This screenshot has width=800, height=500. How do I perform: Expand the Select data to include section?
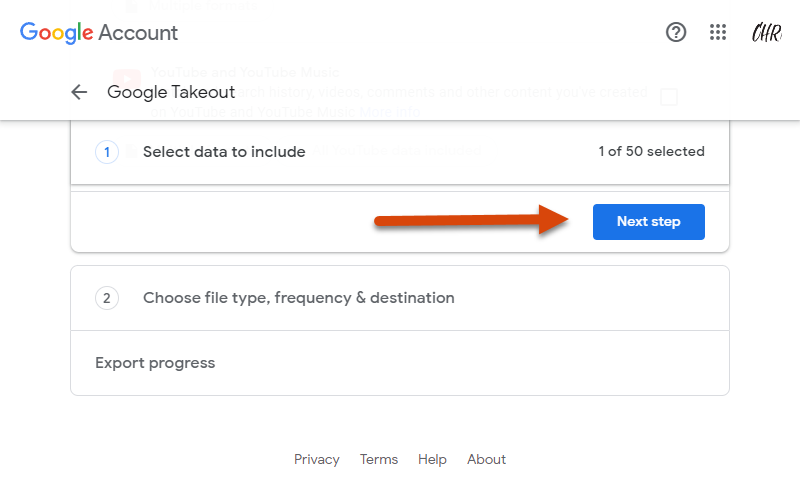(400, 152)
